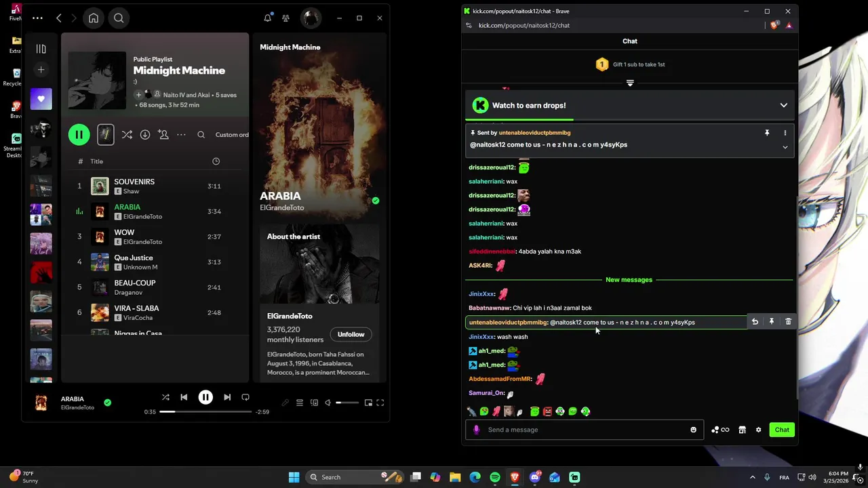Screen dimensions: 868x488
Task: Open the playlist more options menu
Action: 181,135
